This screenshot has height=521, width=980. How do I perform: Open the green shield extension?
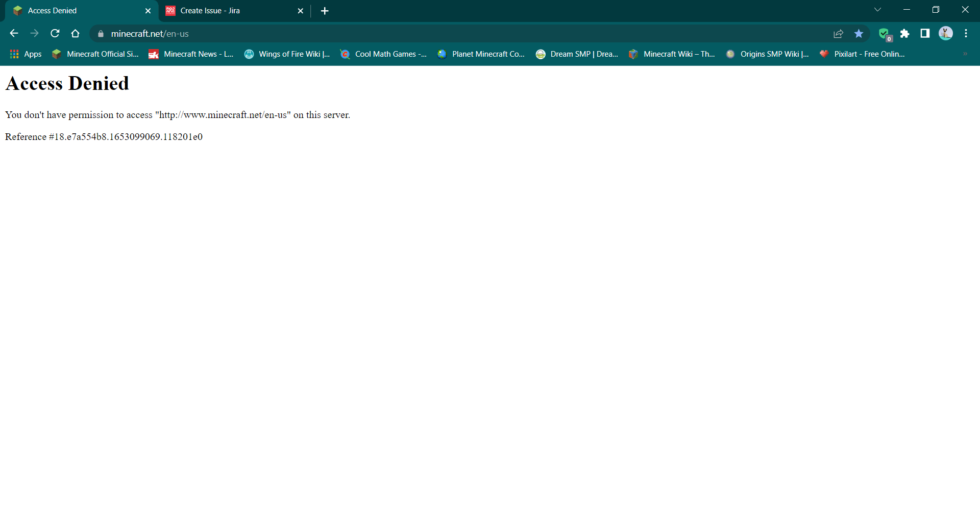coord(885,34)
